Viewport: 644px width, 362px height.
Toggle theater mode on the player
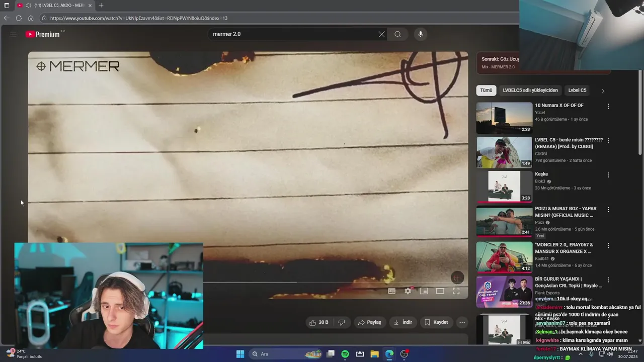point(440,291)
